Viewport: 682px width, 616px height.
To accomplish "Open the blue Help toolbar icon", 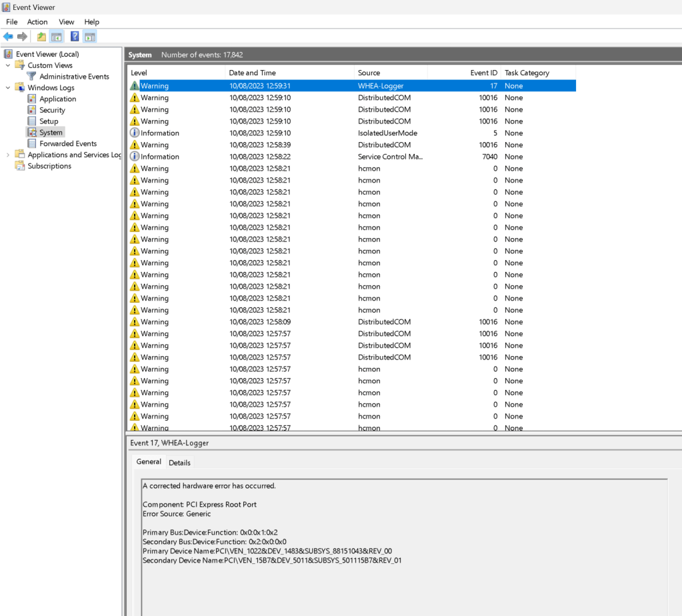I will coord(75,37).
